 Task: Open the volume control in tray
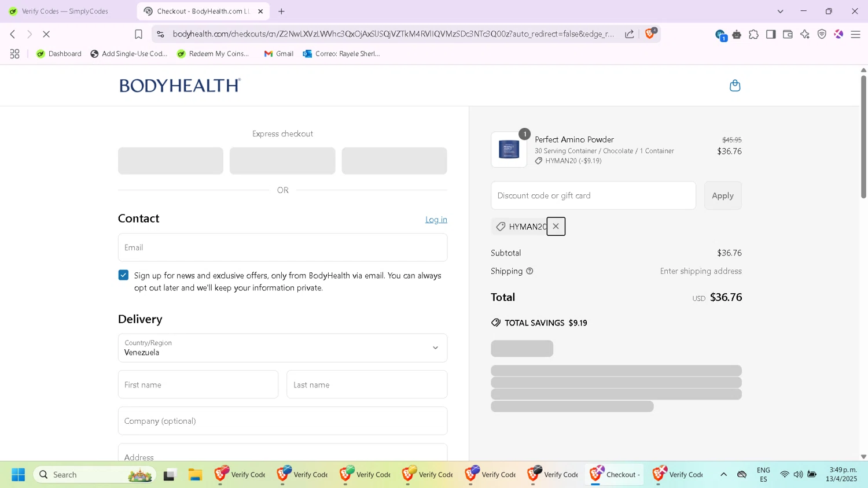click(x=798, y=475)
